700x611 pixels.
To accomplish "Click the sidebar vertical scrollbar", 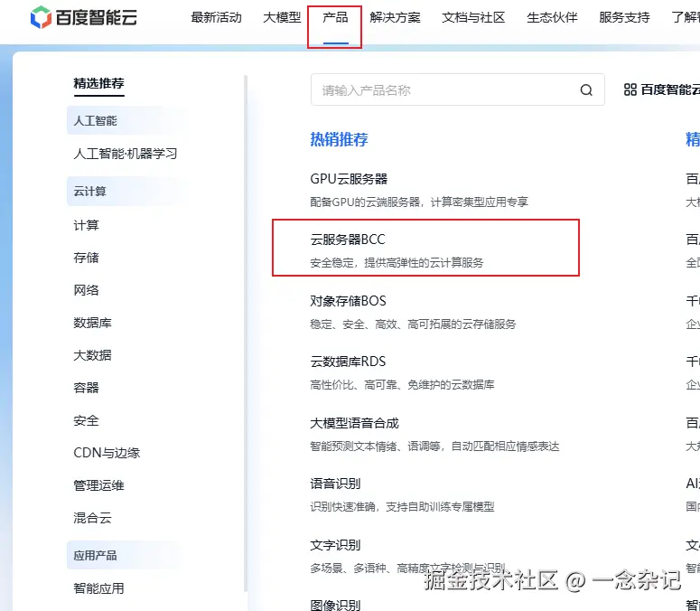I will tap(246, 333).
